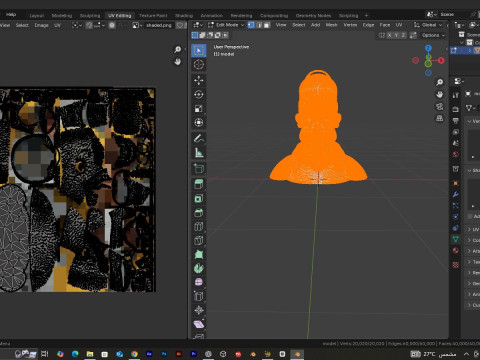The height and width of the screenshot is (360, 480).
Task: Select the Spin tool
Action: point(199,268)
